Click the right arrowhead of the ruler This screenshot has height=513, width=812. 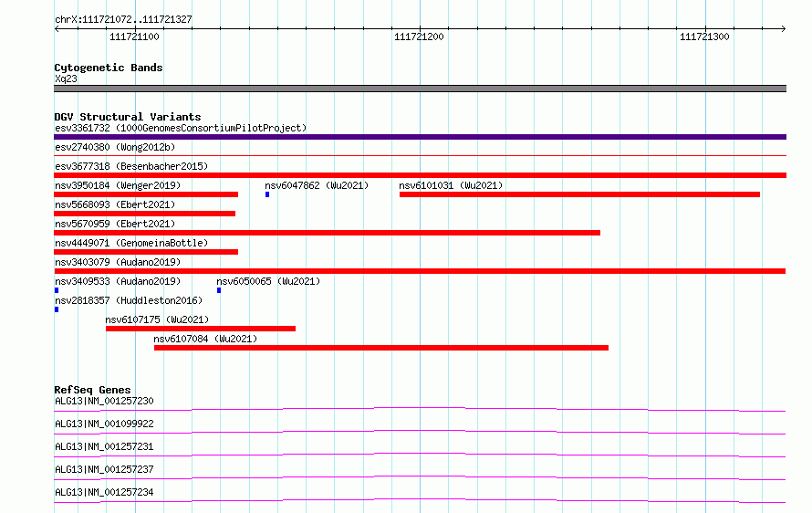783,29
